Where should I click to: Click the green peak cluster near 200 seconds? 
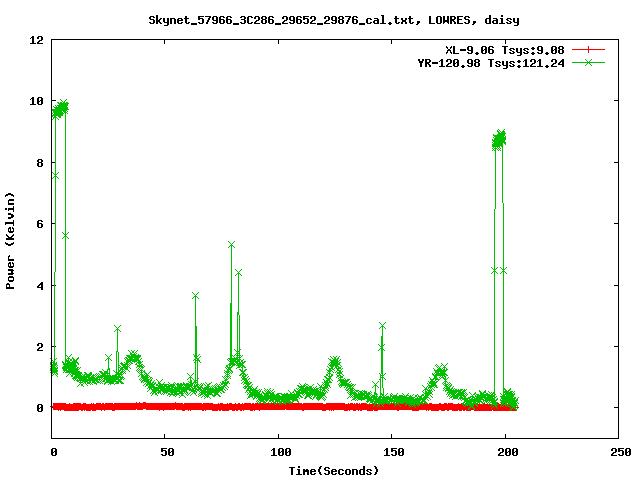click(499, 138)
